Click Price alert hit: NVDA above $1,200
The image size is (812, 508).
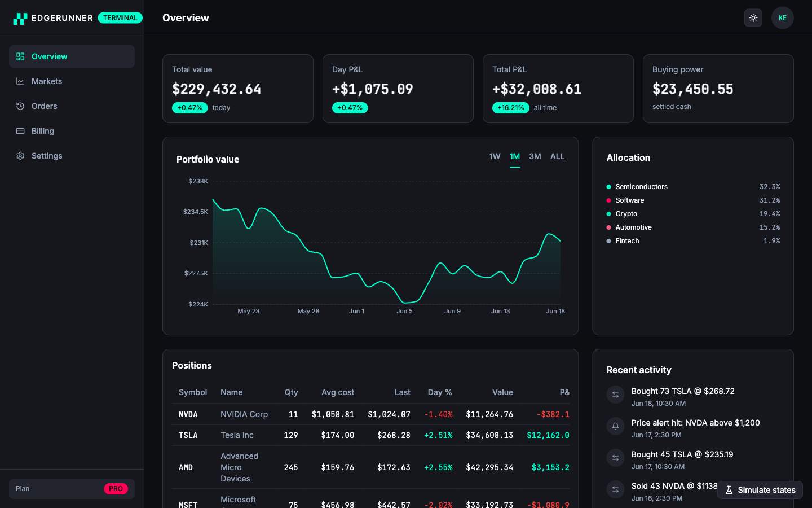[695, 423]
